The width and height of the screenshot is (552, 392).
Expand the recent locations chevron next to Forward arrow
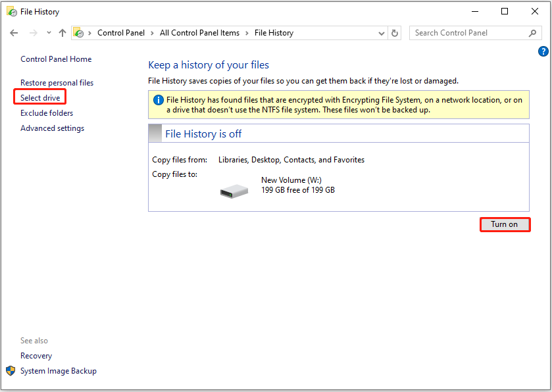(49, 32)
